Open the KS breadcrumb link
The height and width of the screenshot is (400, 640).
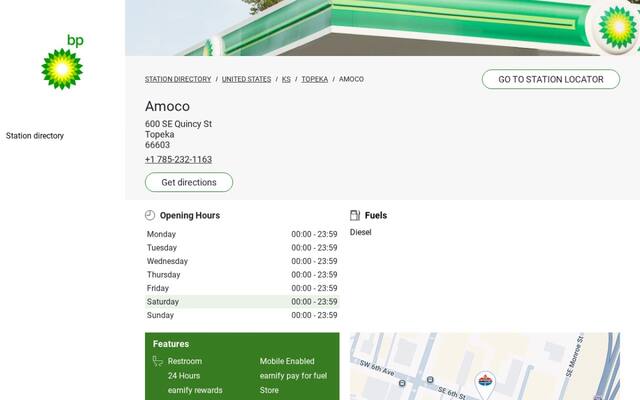tap(286, 79)
